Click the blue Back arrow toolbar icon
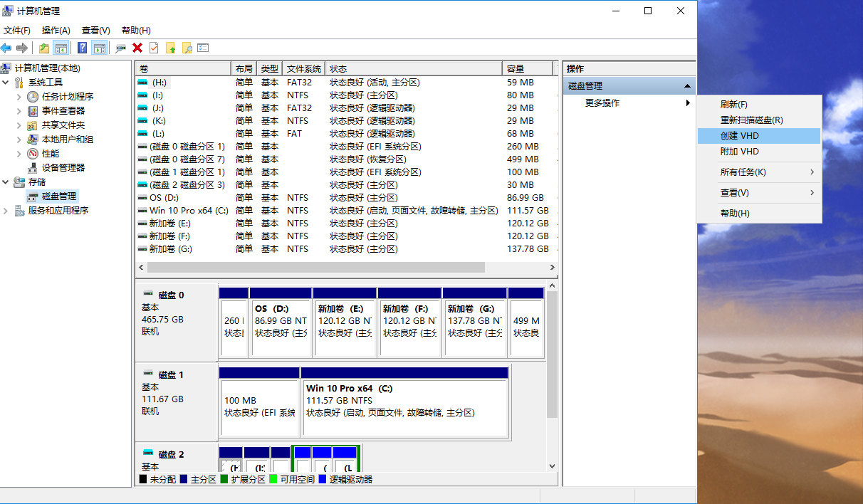Viewport: 863px width, 504px height. point(6,48)
